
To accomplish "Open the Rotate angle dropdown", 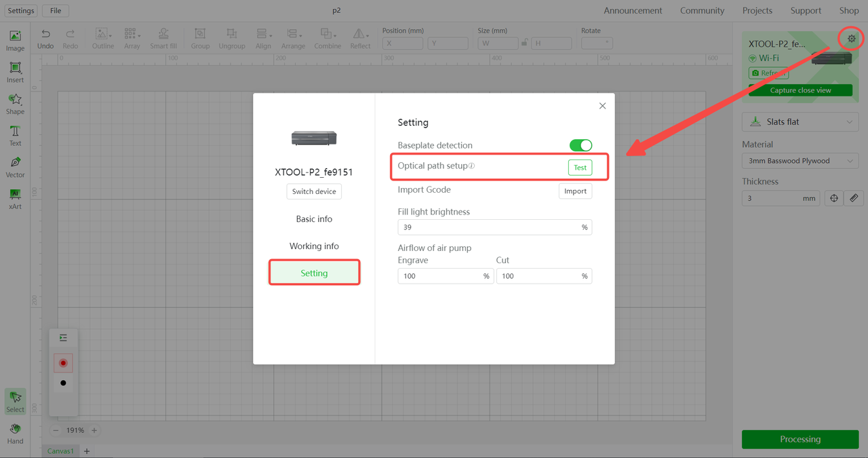I will coord(597,43).
